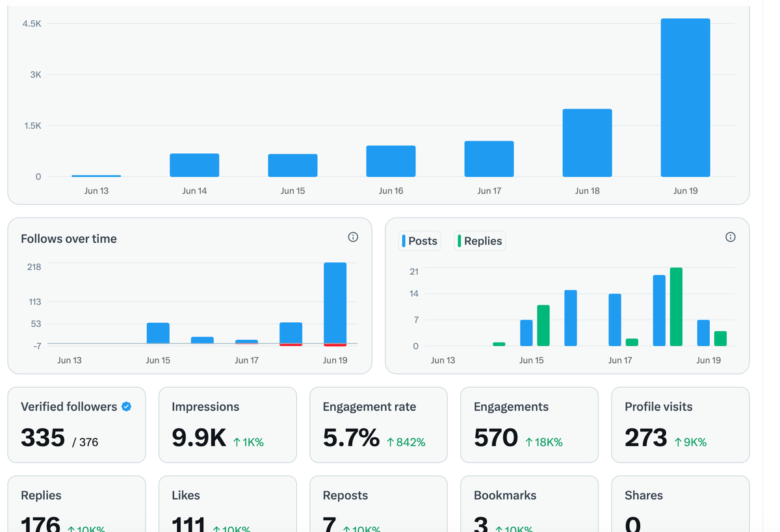Open the Profile visits card
Image resolution: width=780 pixels, height=532 pixels.
(x=681, y=425)
